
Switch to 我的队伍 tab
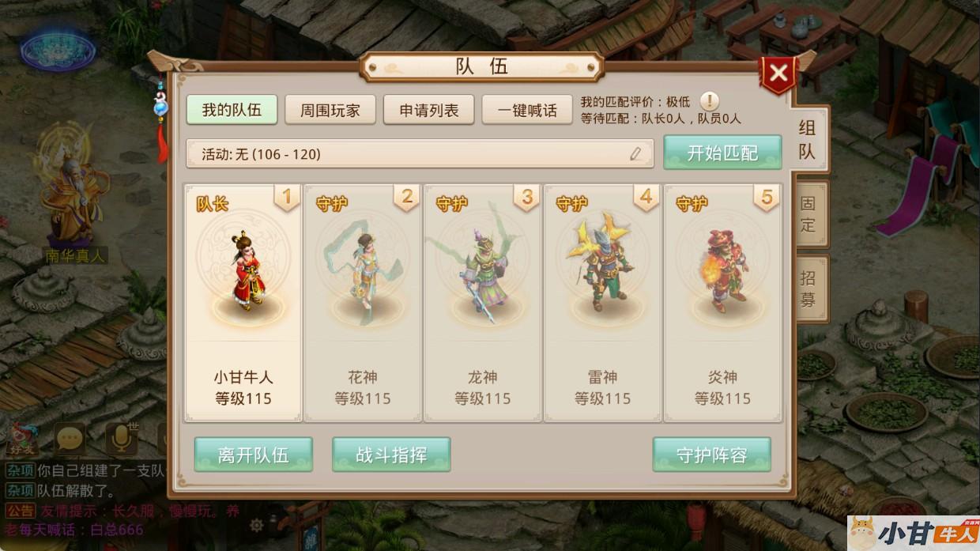(x=232, y=110)
